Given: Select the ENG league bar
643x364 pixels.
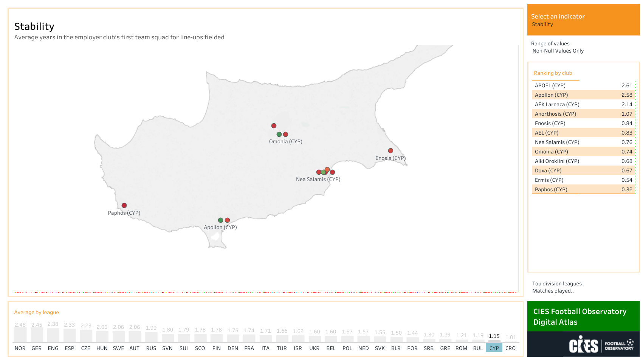Looking at the screenshot, I should tap(53, 335).
